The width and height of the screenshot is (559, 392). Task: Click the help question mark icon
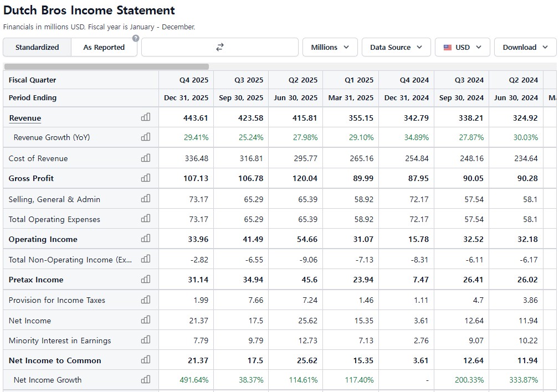tap(135, 38)
